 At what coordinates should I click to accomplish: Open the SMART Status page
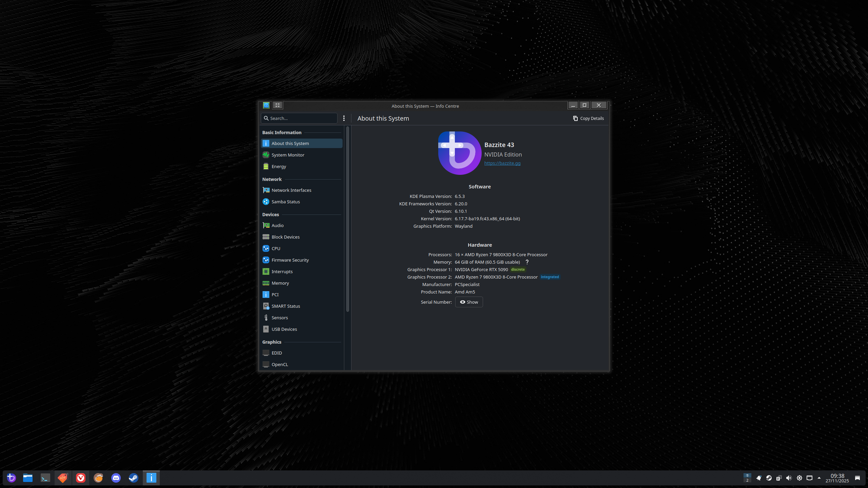tap(286, 306)
